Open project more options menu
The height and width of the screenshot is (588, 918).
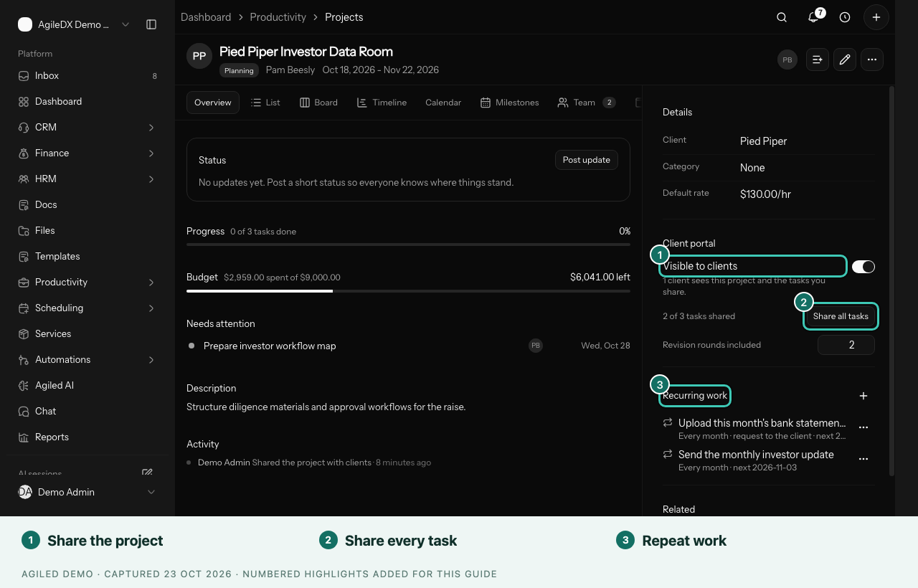pos(872,60)
